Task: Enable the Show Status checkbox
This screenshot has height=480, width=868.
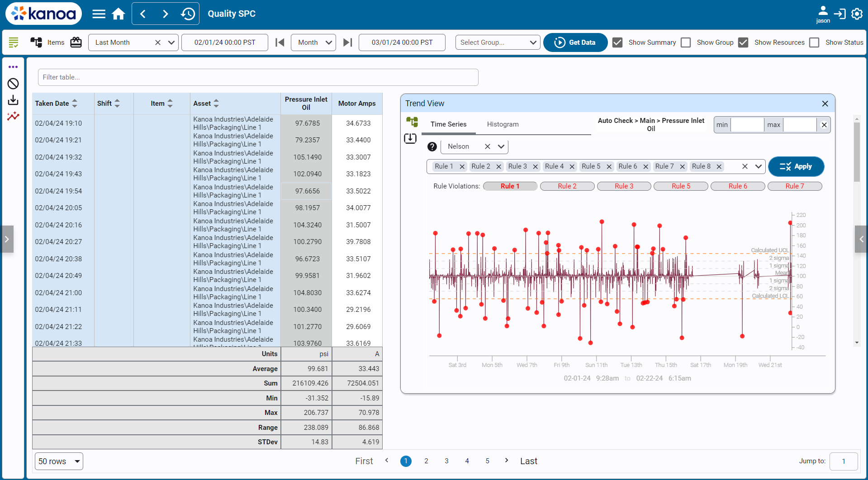Action: pyautogui.click(x=814, y=42)
